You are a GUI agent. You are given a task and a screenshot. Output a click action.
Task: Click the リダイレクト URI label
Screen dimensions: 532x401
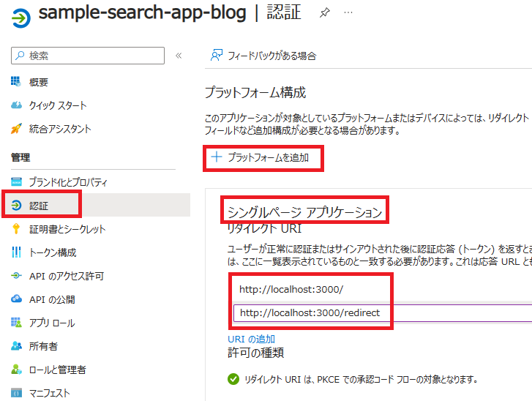264,228
